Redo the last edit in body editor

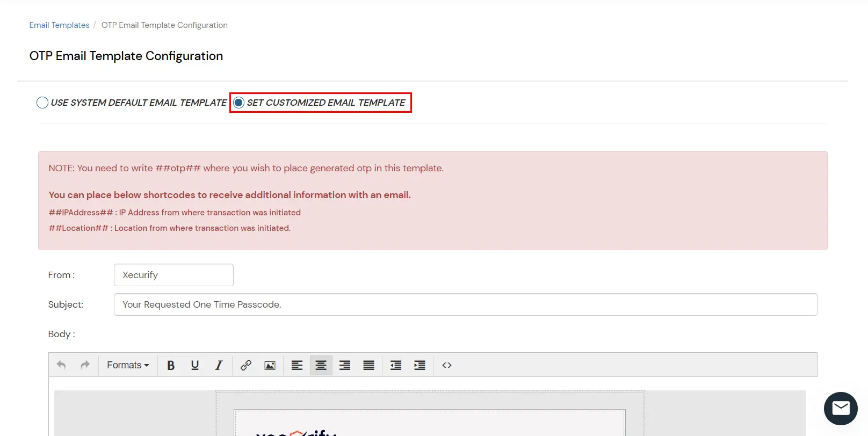pyautogui.click(x=85, y=365)
